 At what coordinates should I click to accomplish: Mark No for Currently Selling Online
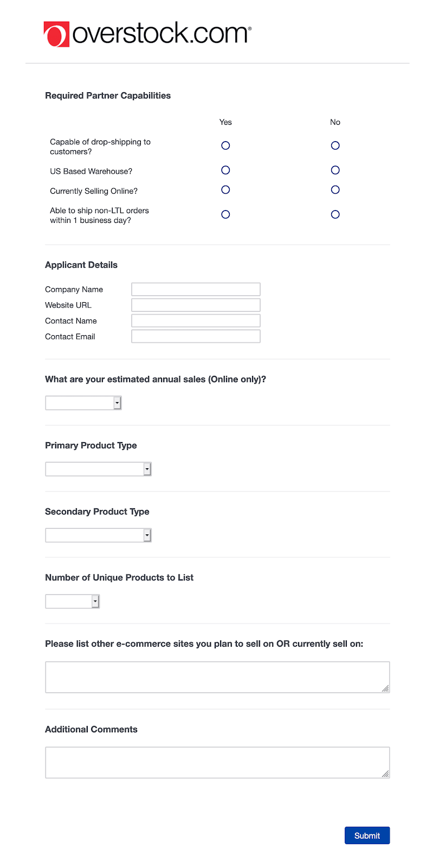335,190
